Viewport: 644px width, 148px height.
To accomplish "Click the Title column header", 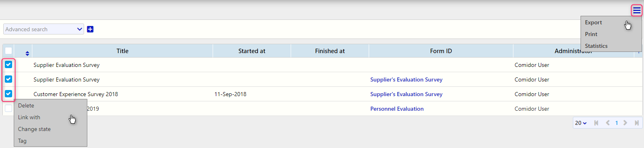I will tap(122, 51).
